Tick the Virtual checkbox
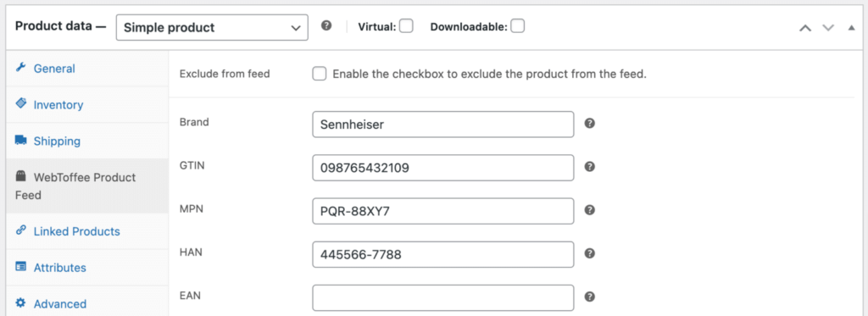 coord(406,26)
